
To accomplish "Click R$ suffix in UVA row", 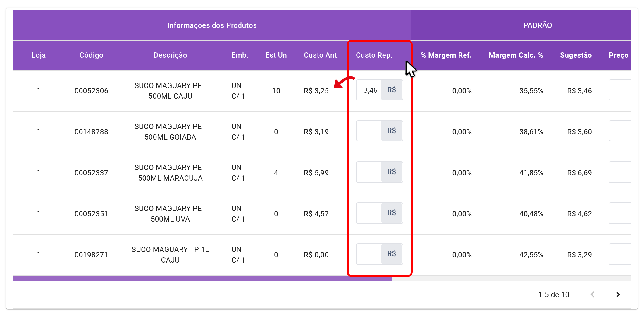I will [392, 213].
